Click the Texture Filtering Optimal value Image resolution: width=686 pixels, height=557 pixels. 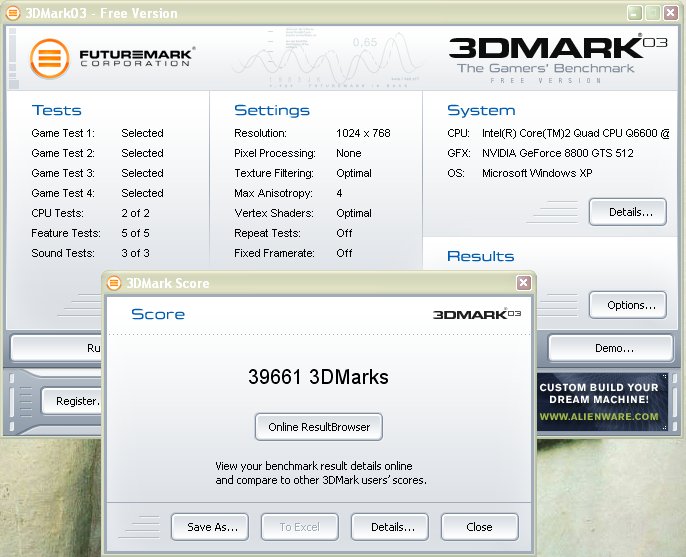pyautogui.click(x=354, y=173)
